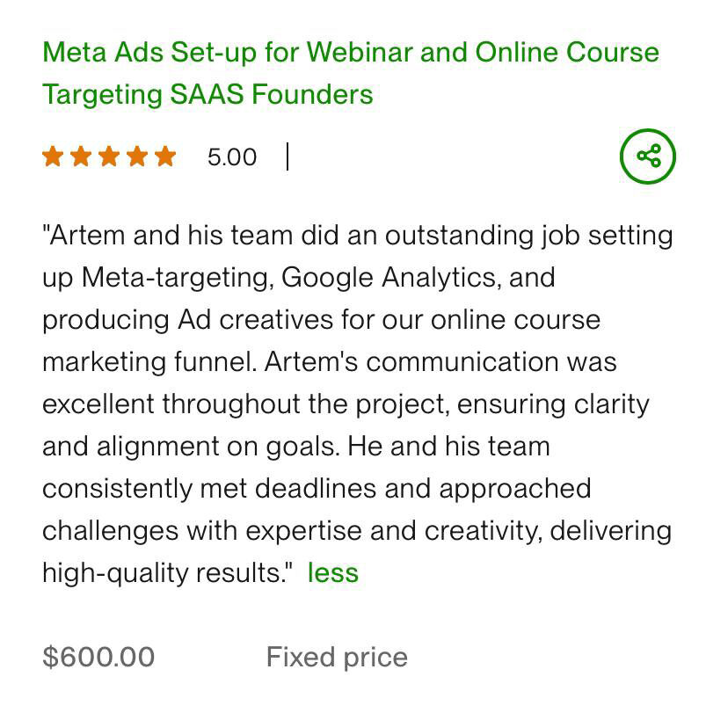This screenshot has height=713, width=728.
Task: Click 'high-quality results.' at the review's end
Action: (x=165, y=573)
